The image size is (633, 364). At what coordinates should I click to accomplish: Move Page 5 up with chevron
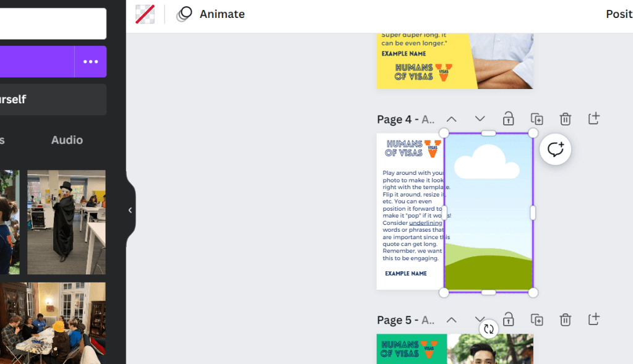(x=452, y=320)
